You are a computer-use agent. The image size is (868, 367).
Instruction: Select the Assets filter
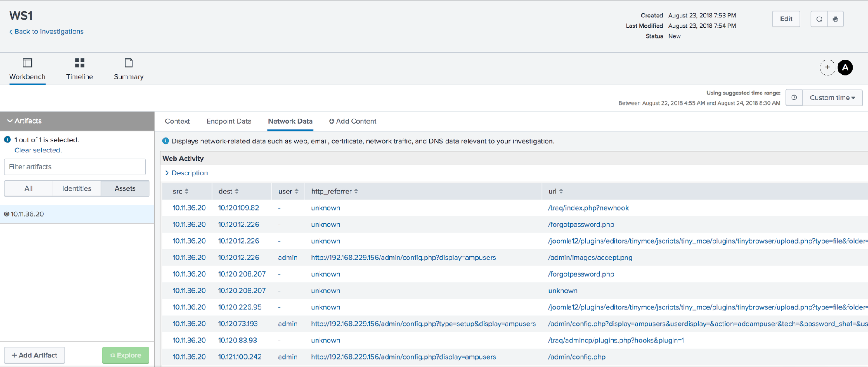pos(125,188)
